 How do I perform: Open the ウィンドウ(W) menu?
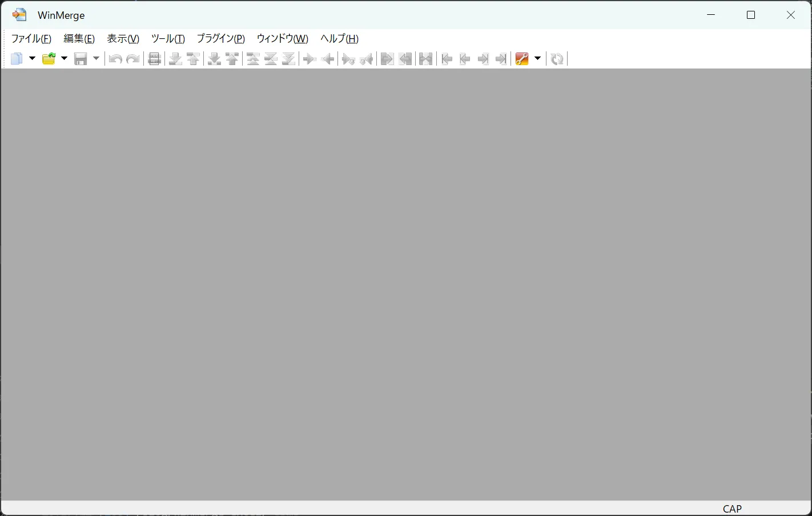point(283,39)
